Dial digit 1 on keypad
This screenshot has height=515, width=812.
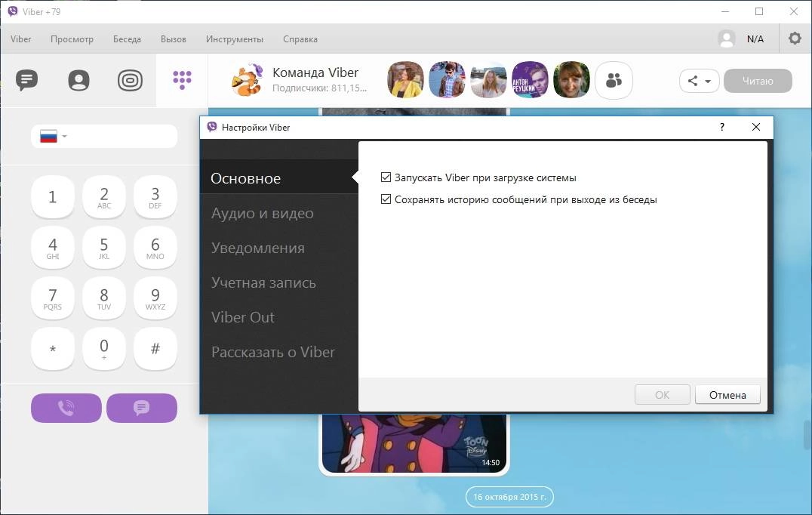click(x=52, y=197)
